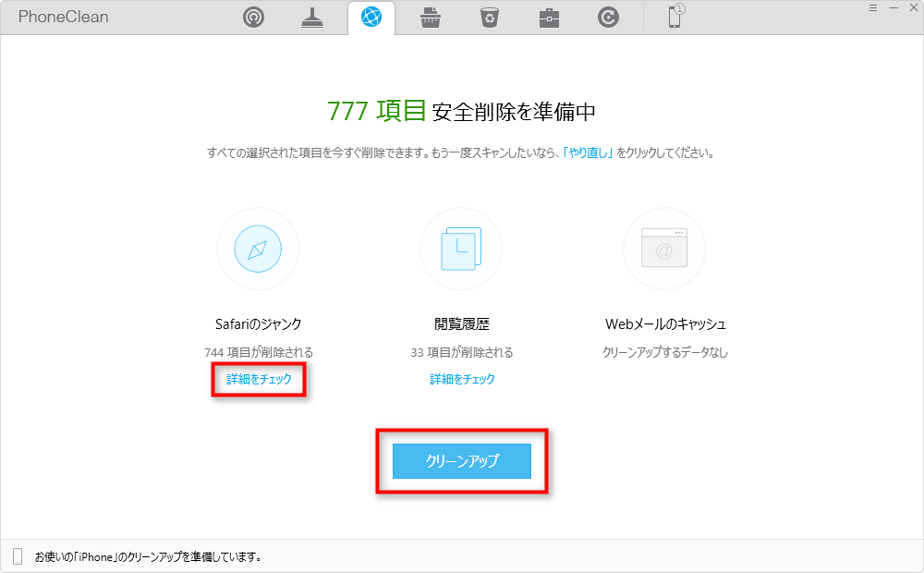
Task: Open the Quick Clean radar icon tab
Action: [253, 17]
